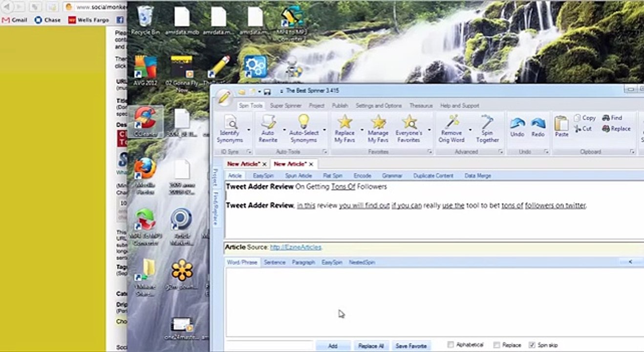Select the Mozilla Firefox desktop shortcut
The image size is (644, 352).
tap(145, 176)
